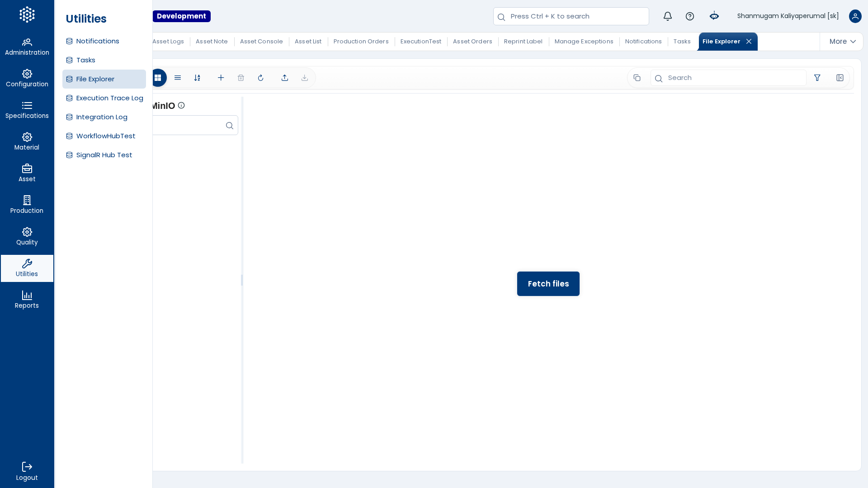
Task: Click the MinIO info icon
Action: tap(181, 105)
